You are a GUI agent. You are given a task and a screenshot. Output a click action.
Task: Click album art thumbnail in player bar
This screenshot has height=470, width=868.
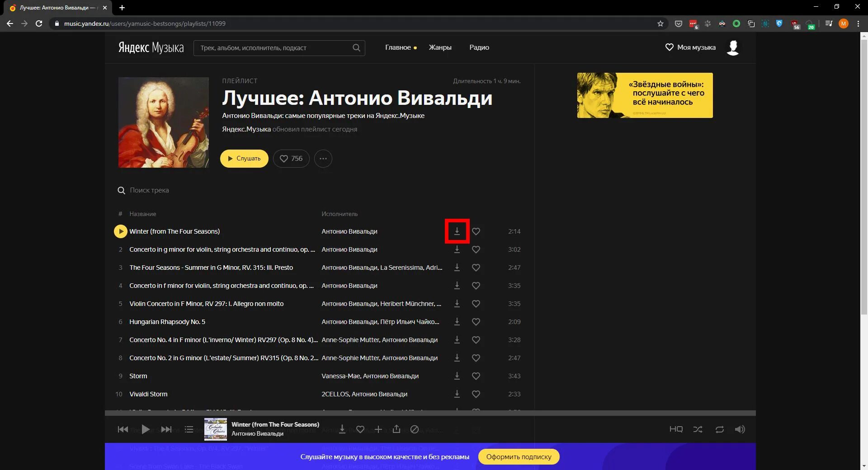tap(216, 429)
